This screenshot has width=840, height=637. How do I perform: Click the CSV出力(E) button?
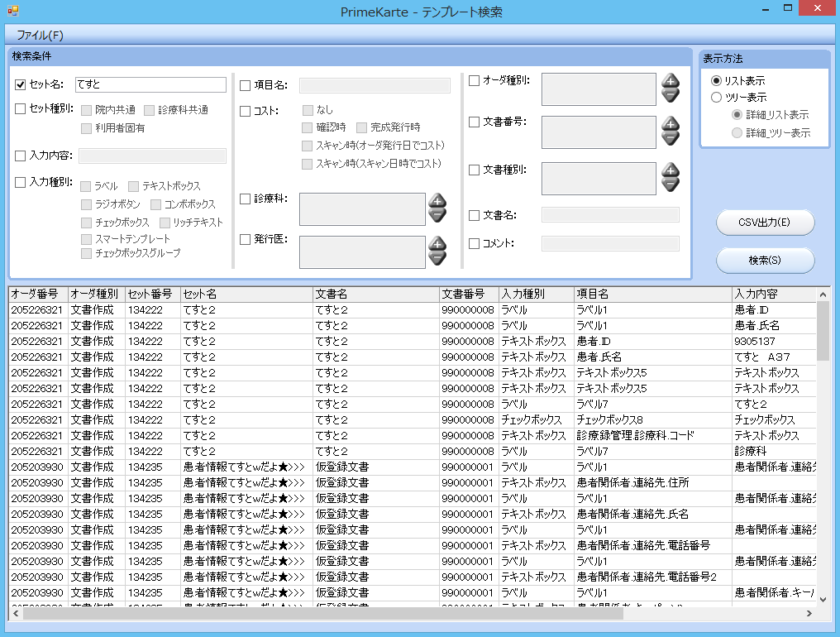click(x=765, y=223)
